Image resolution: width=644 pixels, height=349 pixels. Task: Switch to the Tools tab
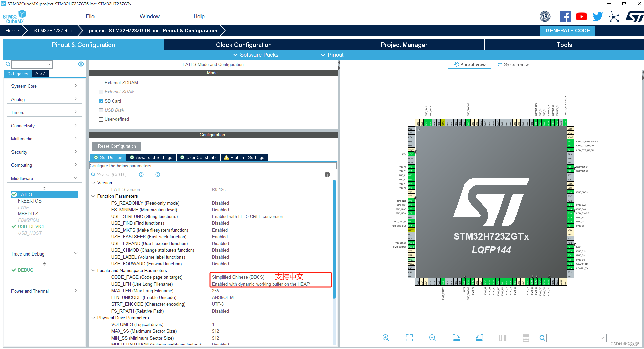pos(564,45)
